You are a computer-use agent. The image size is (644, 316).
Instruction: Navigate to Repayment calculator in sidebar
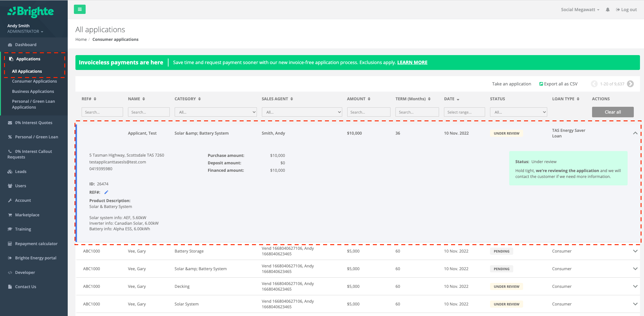[x=36, y=244]
